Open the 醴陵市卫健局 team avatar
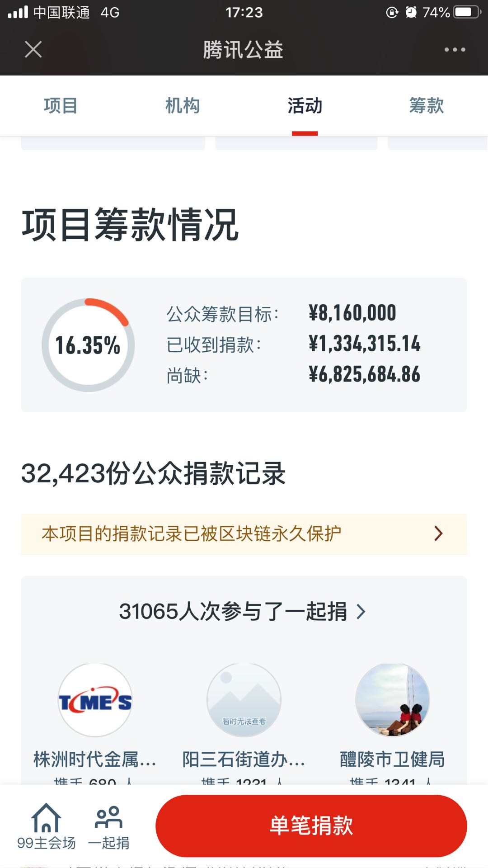 392,700
